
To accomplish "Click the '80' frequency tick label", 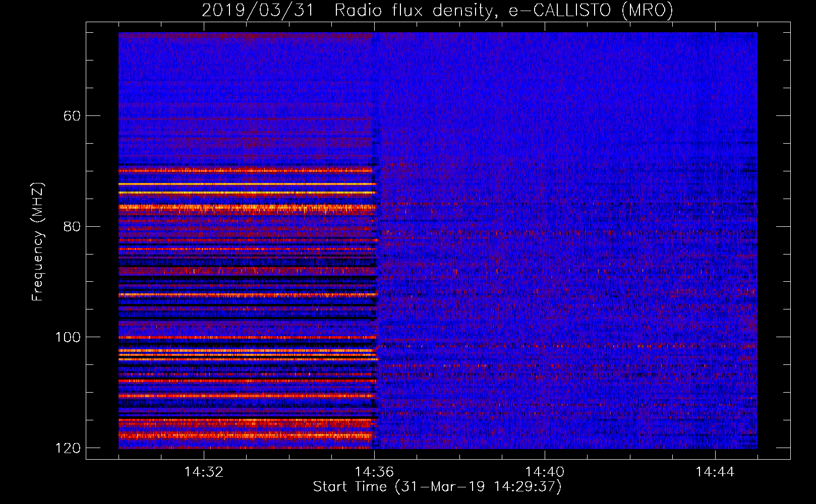I will point(72,226).
